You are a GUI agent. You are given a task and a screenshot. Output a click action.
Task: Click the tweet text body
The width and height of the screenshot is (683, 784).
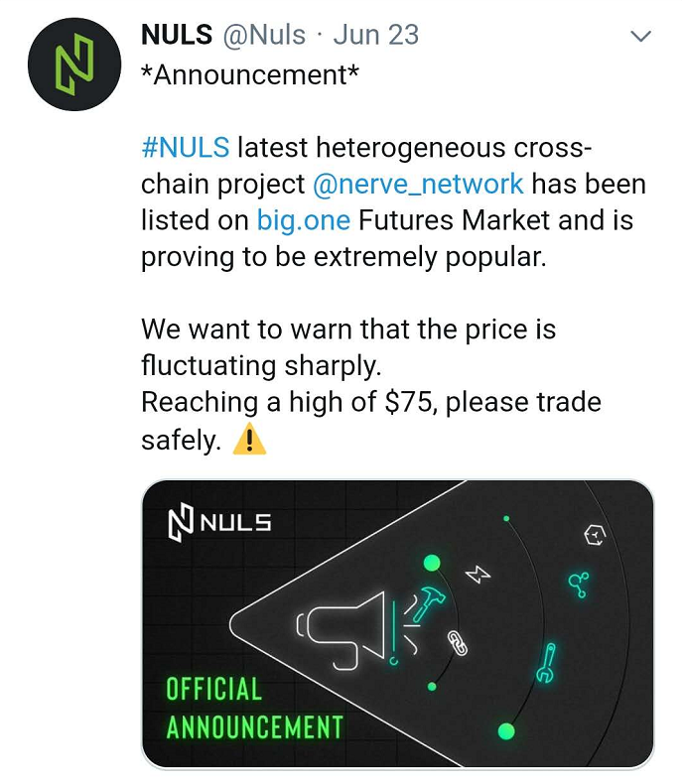click(393, 294)
